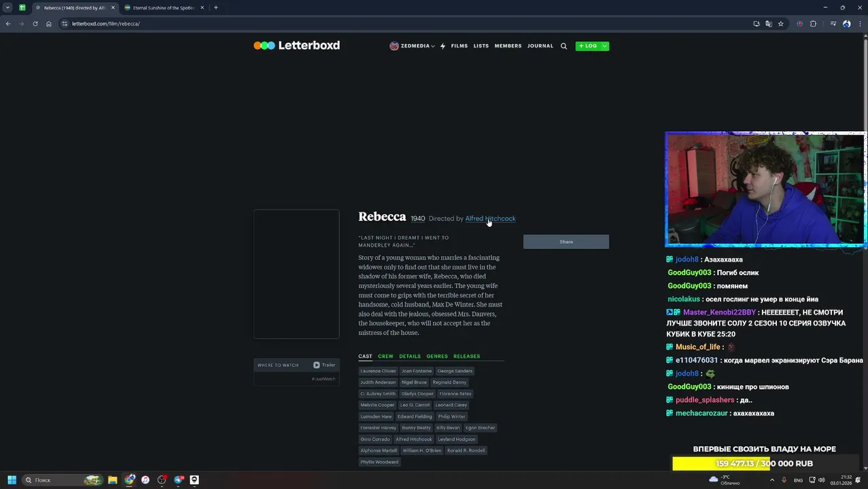Open the ZEDMEDIA profile avatar
Image resolution: width=868 pixels, height=489 pixels.
point(394,46)
